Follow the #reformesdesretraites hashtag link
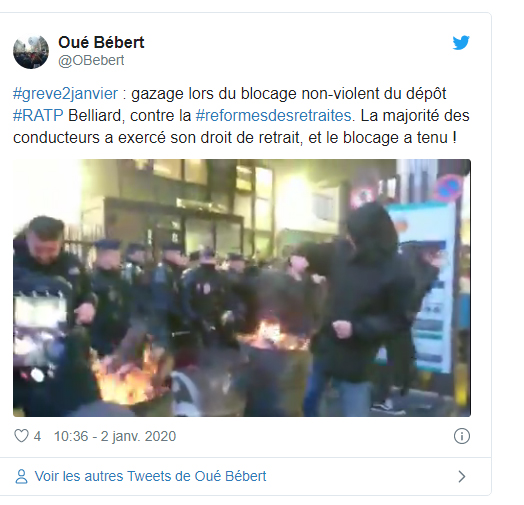This screenshot has height=505, width=524. click(273, 116)
